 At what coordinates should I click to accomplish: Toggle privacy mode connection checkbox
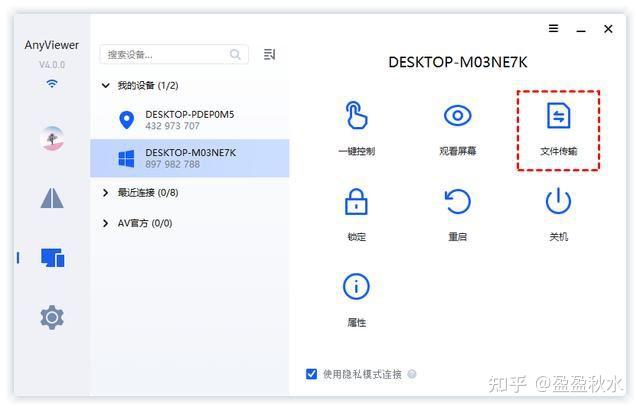(x=311, y=374)
